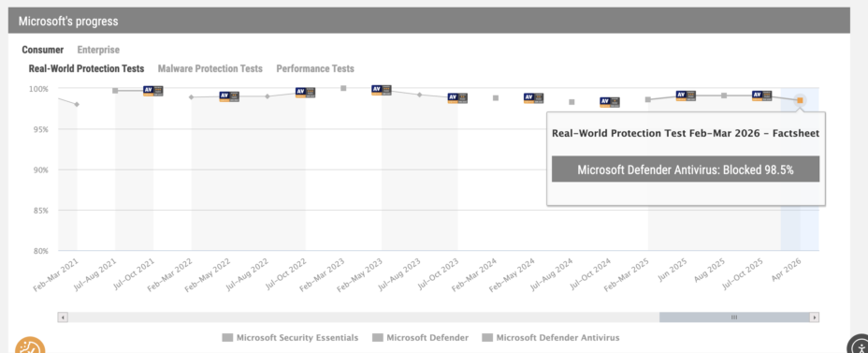This screenshot has height=353, width=868.
Task: Select the Feb-Mar 2022 diamond data point
Action: [x=192, y=97]
